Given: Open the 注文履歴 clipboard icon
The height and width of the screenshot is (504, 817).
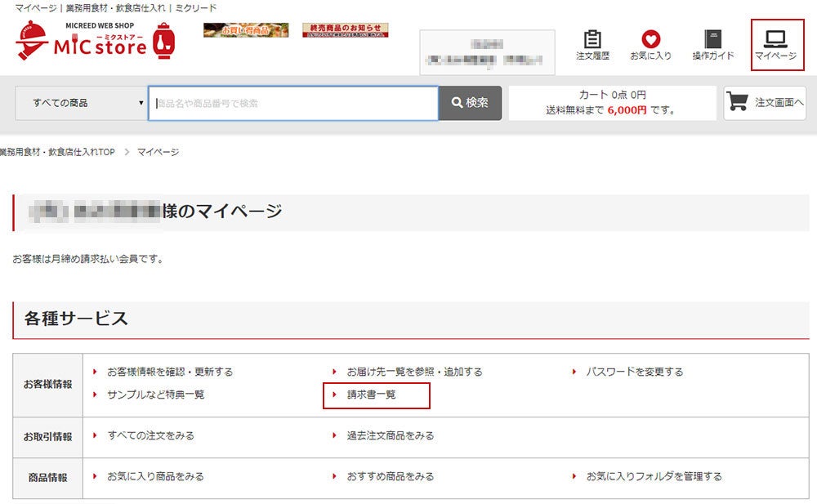Looking at the screenshot, I should 592,40.
